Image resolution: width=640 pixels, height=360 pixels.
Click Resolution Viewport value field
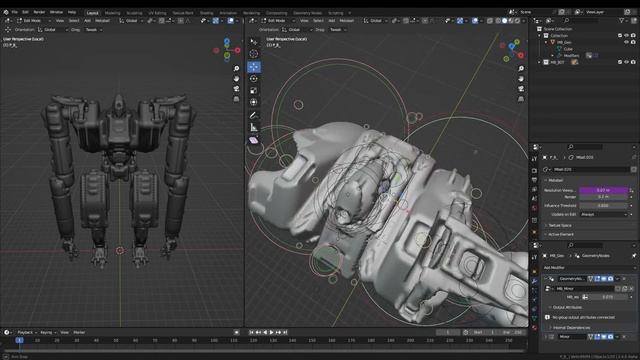603,190
